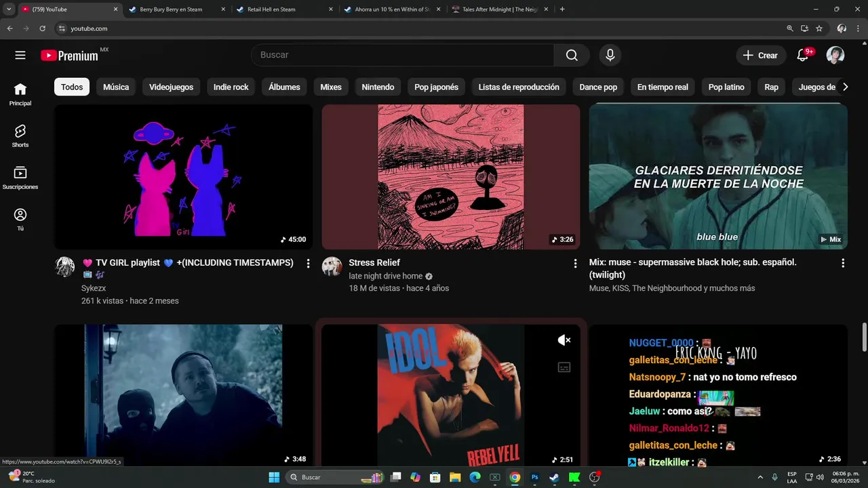
Task: Click in the Buscar search field
Action: coord(403,56)
